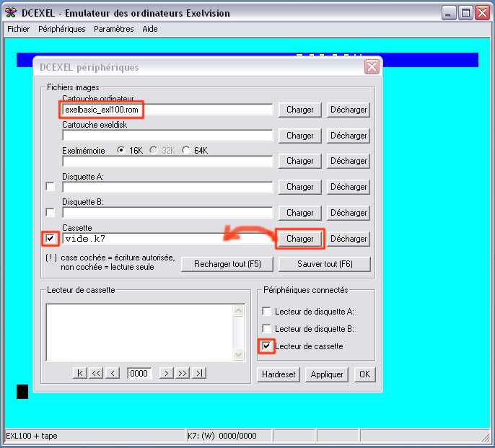Click Cartouche ordinateur field exelbasic_exl100.rom
The height and width of the screenshot is (448, 495).
click(x=167, y=110)
